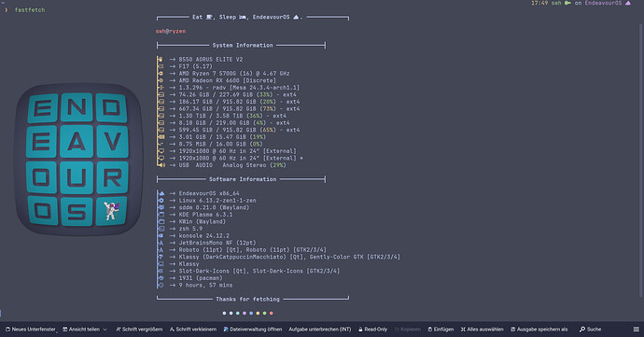644x337 pixels.
Task: Save output via Ausgabe speichern als
Action: pyautogui.click(x=539, y=330)
